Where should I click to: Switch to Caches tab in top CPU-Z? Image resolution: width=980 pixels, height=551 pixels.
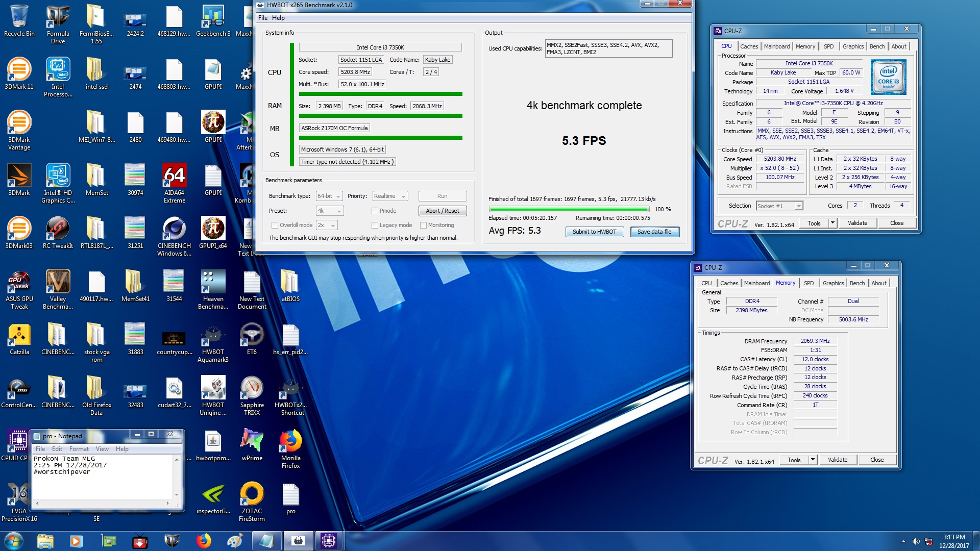click(749, 46)
